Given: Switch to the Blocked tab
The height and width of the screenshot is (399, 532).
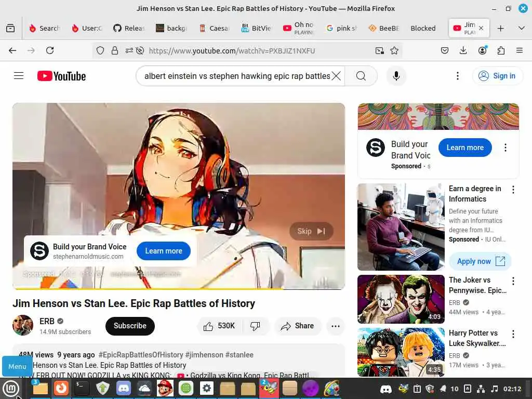Looking at the screenshot, I should click(423, 28).
